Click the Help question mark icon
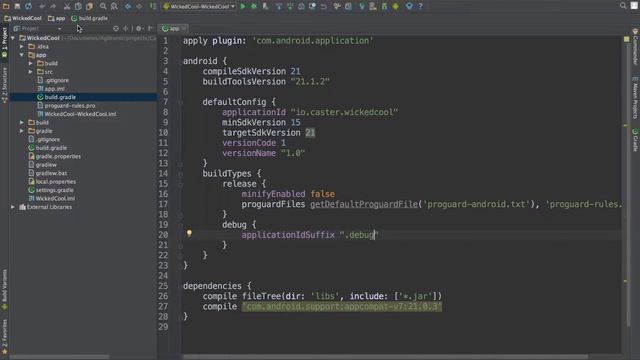 tap(420, 6)
